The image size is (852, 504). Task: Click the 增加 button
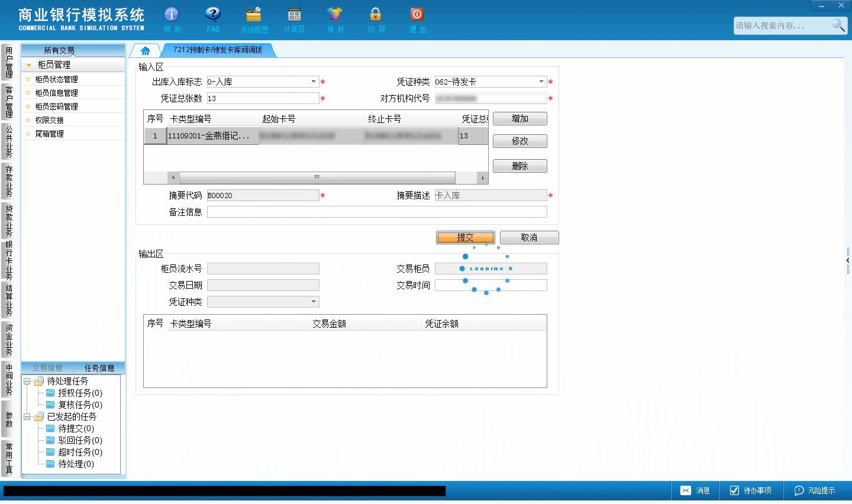520,119
